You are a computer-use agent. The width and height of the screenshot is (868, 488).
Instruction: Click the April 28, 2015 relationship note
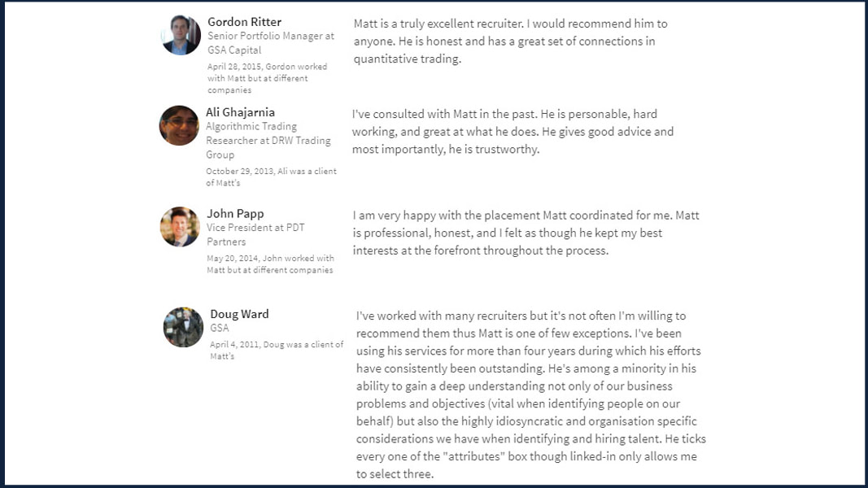[268, 78]
